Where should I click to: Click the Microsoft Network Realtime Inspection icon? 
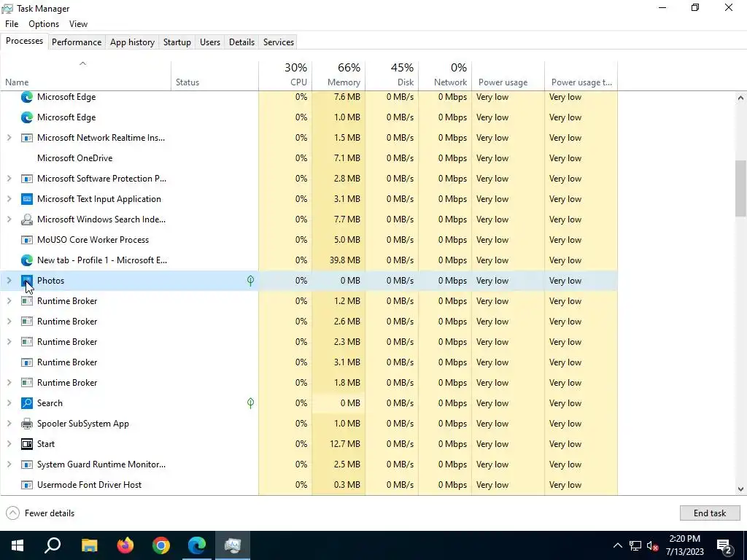click(27, 138)
